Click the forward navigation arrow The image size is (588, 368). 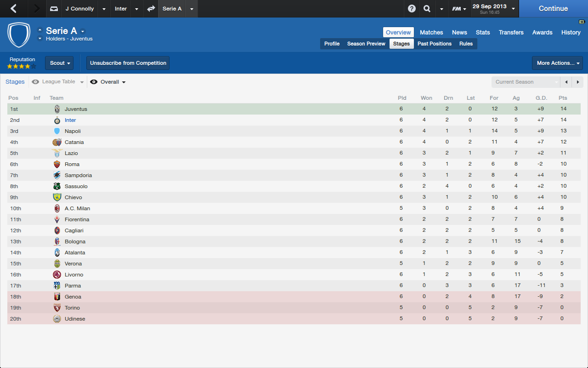click(37, 9)
